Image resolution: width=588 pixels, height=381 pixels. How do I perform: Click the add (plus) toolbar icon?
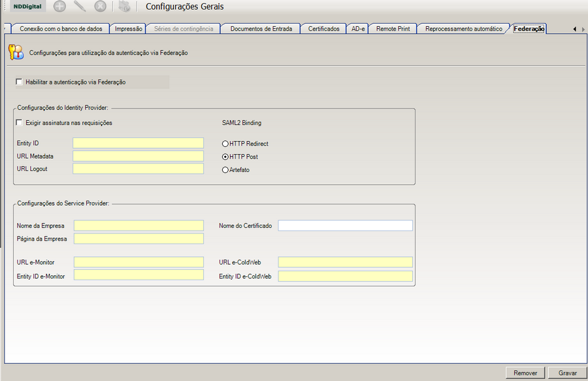(x=59, y=7)
